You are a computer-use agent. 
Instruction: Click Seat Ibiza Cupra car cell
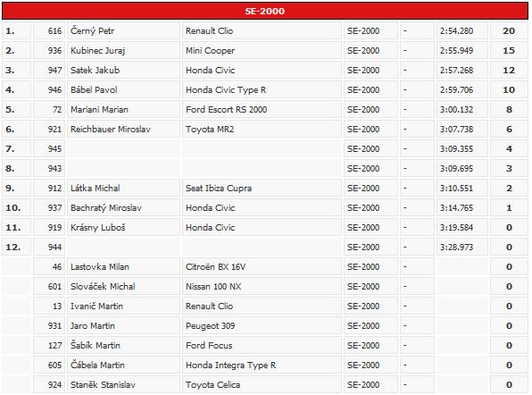point(262,189)
